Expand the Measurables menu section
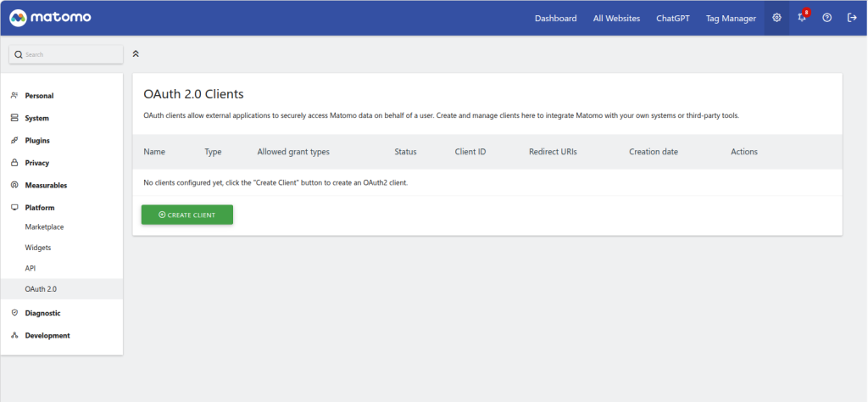Screen dimensions: 868x402 46,185
